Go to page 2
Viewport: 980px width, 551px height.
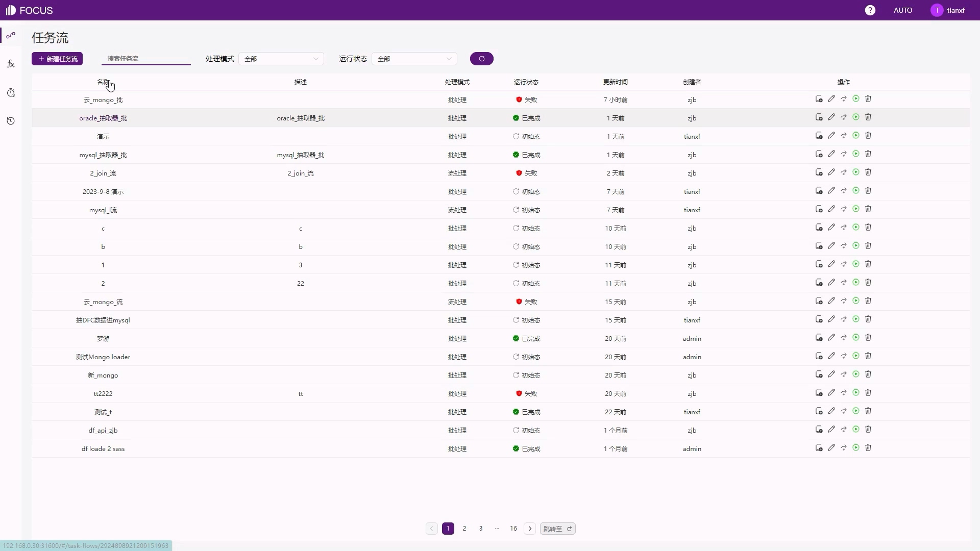point(464,529)
